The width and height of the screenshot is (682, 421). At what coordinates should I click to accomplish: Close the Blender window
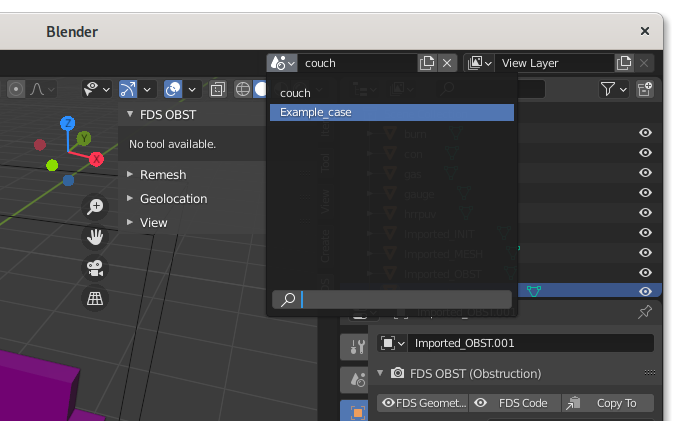[645, 31]
